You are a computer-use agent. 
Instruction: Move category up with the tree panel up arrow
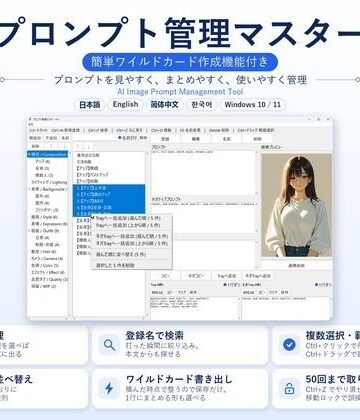coord(51,146)
